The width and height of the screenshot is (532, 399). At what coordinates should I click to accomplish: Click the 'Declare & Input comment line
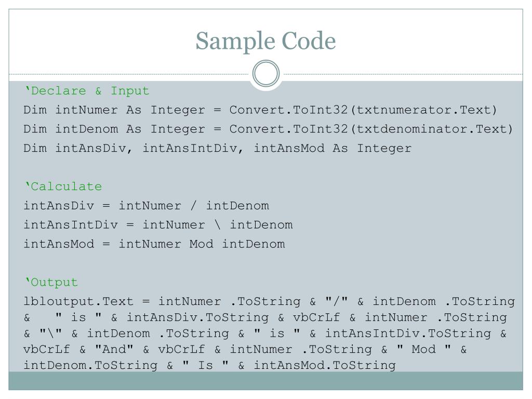(x=87, y=91)
